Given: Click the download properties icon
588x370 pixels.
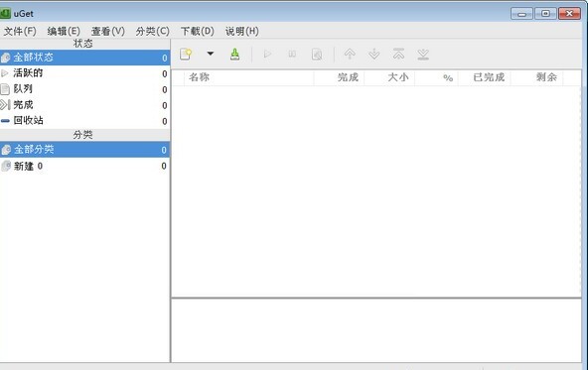Looking at the screenshot, I should pyautogui.click(x=317, y=55).
